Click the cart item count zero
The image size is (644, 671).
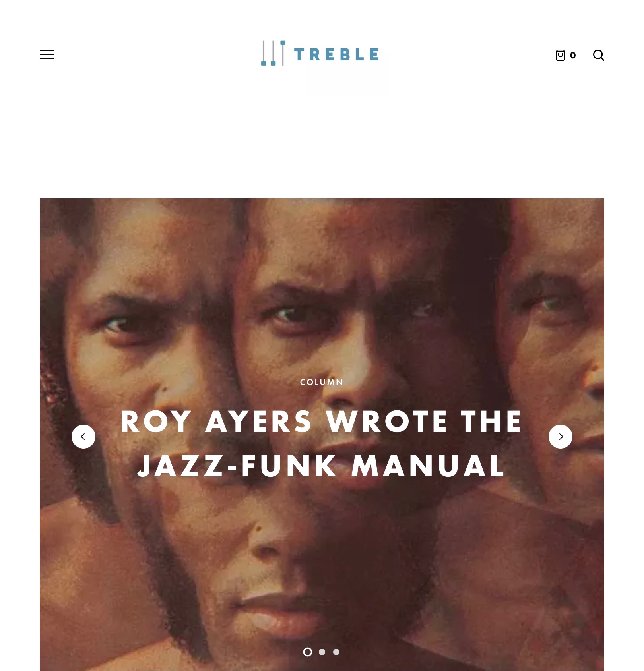pos(572,55)
